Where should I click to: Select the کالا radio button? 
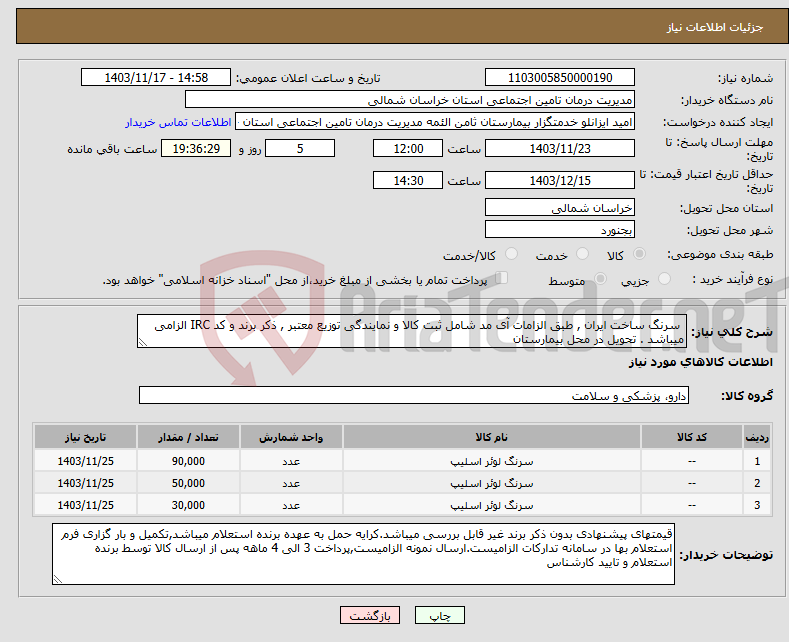pos(639,254)
